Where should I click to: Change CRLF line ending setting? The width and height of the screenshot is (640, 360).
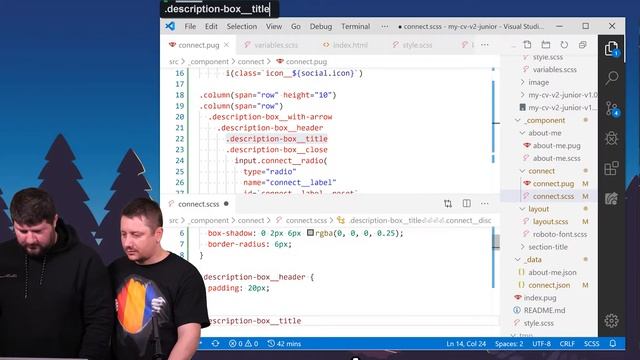pos(567,344)
